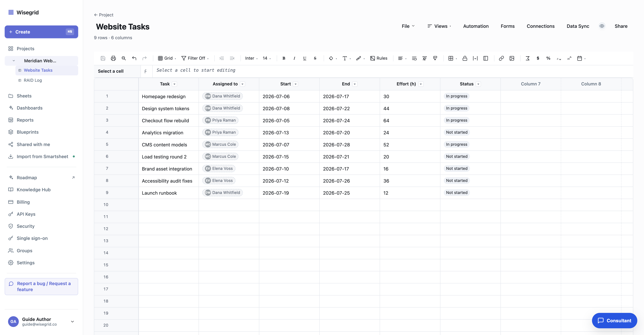Open the Effort (h) column dropdown arrow
Screen dimensions: 644x335
click(421, 84)
